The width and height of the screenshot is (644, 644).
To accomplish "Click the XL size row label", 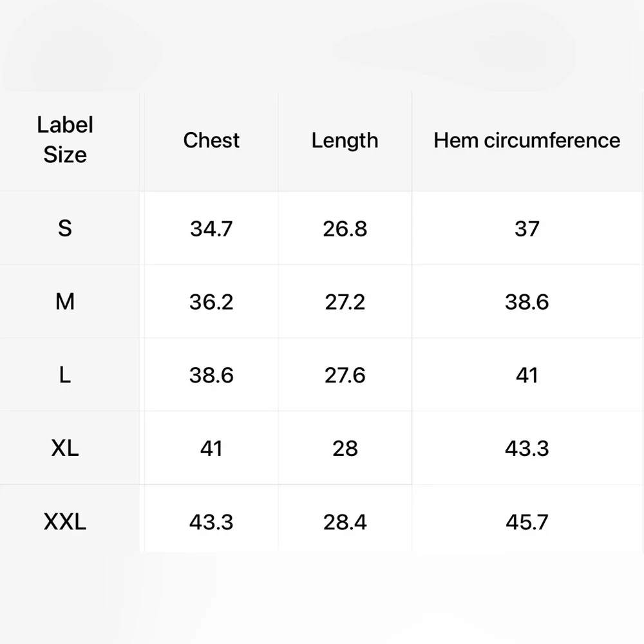I will coord(65,448).
